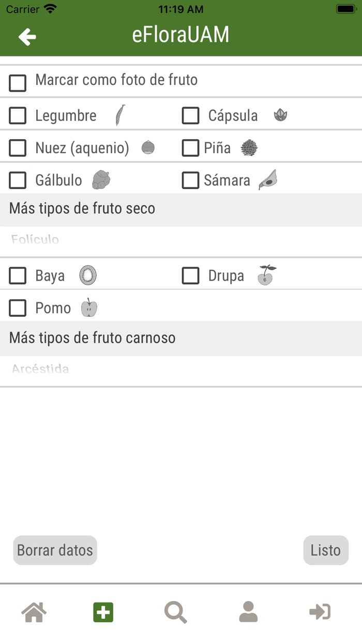Tap the Sámara winged seed icon

point(268,180)
